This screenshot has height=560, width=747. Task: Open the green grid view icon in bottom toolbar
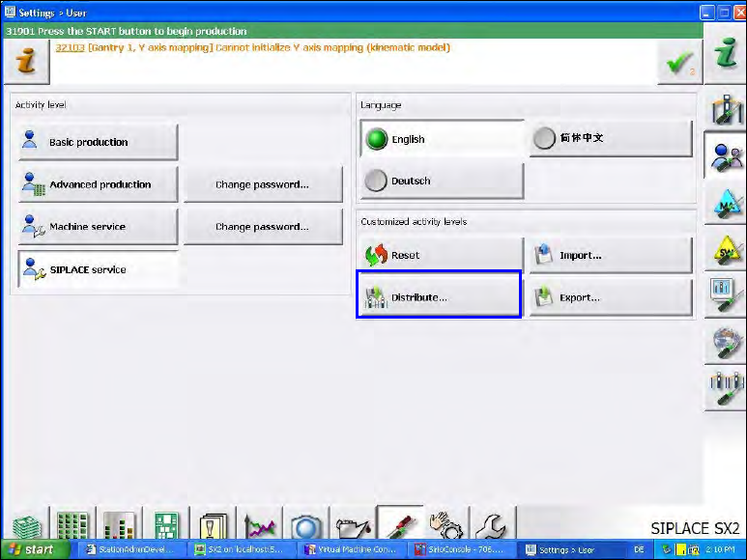click(x=72, y=524)
